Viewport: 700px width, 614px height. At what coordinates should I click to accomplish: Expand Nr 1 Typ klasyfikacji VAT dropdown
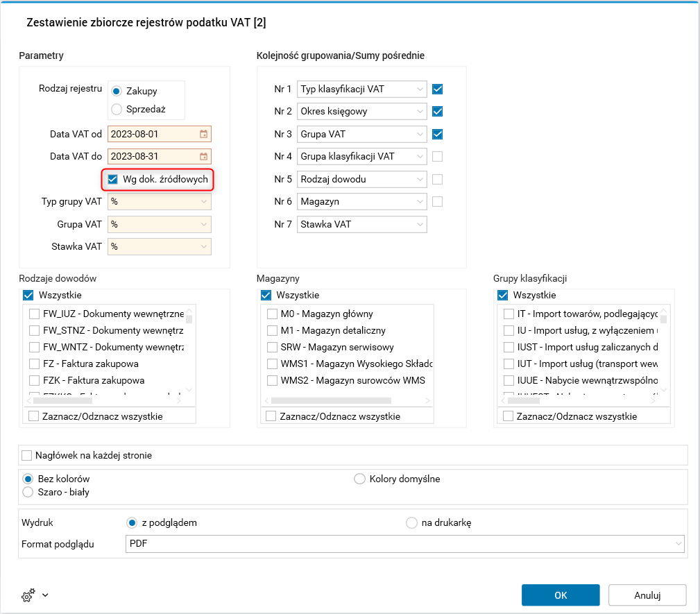420,89
